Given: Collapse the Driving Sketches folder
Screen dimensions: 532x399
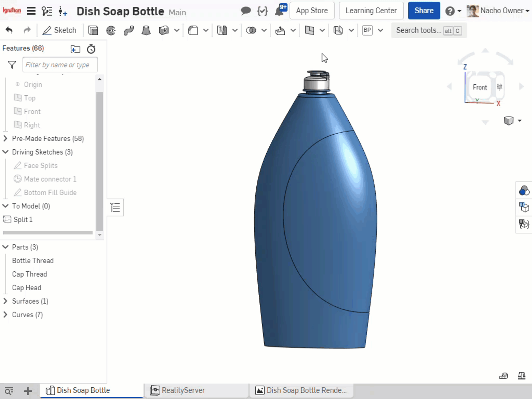Looking at the screenshot, I should click(5, 152).
